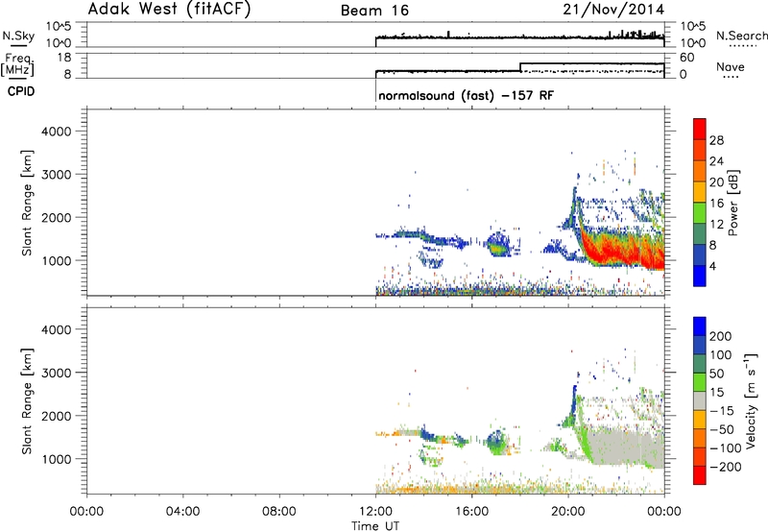Select 'normalsound (fast) -157 RF' text
Screen dimensions: 768x532
[467, 95]
